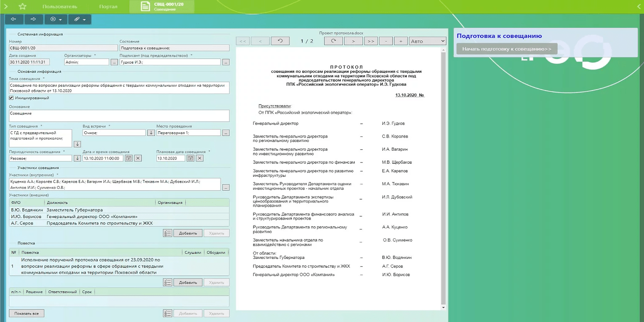The height and width of the screenshot is (322, 644).
Task: Open the paperclip attachments dropdown
Action: pyautogui.click(x=80, y=19)
